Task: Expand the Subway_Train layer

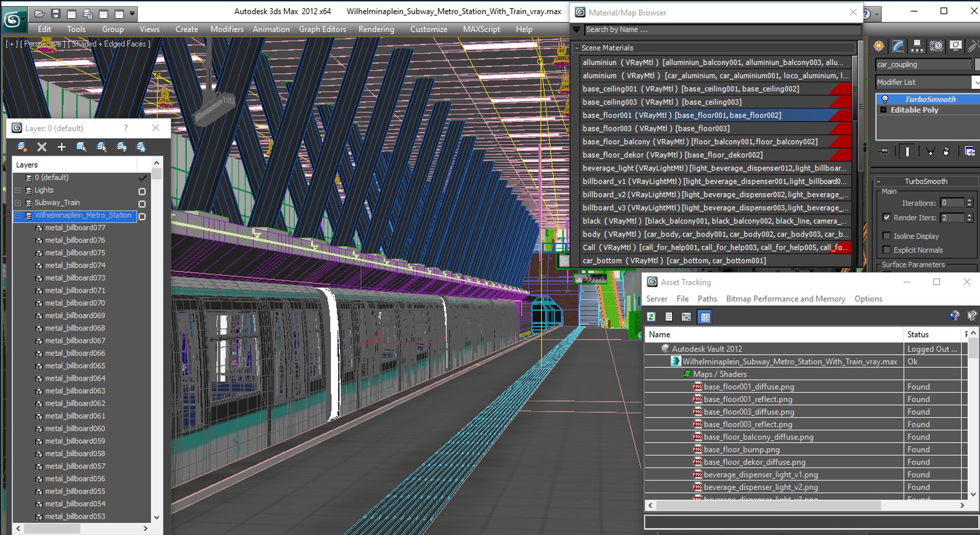Action: pos(18,203)
